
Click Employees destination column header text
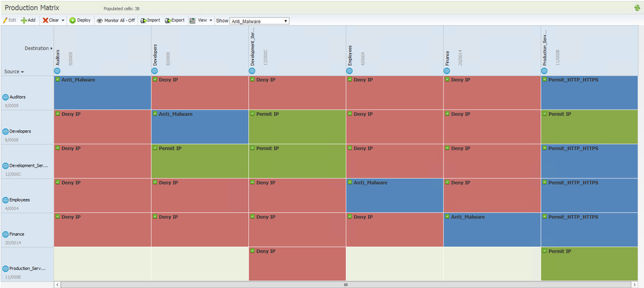(350, 56)
